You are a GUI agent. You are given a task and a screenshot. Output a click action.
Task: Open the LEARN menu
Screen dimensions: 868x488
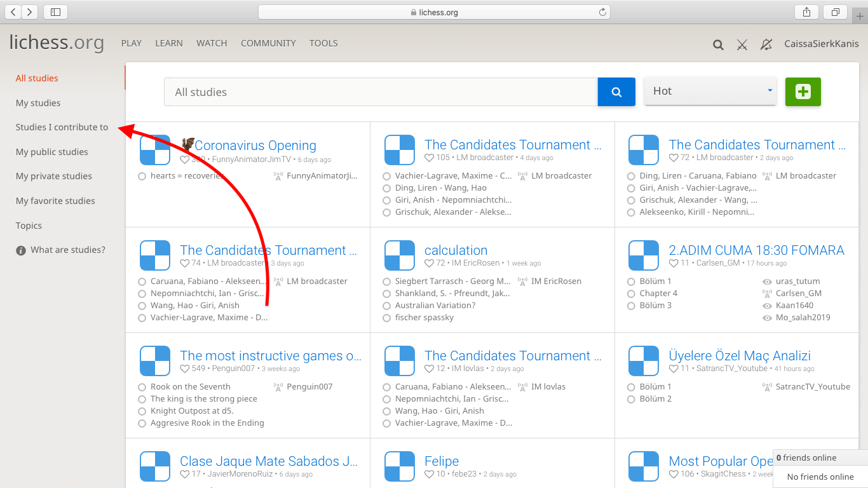[169, 43]
